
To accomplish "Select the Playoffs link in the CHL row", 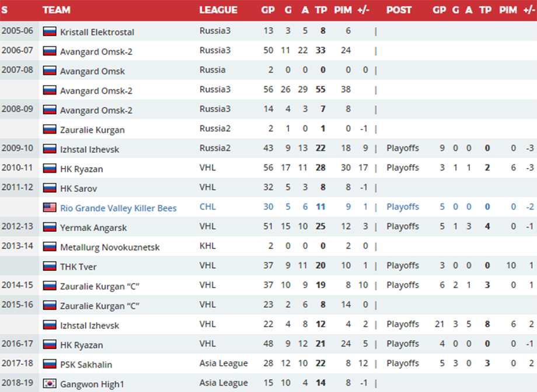I will (403, 206).
